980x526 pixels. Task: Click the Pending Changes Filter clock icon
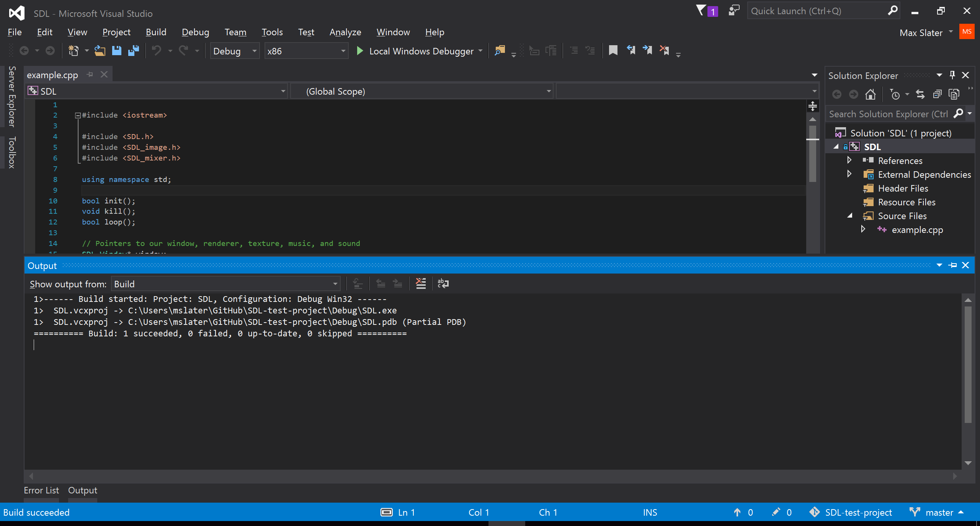[895, 94]
